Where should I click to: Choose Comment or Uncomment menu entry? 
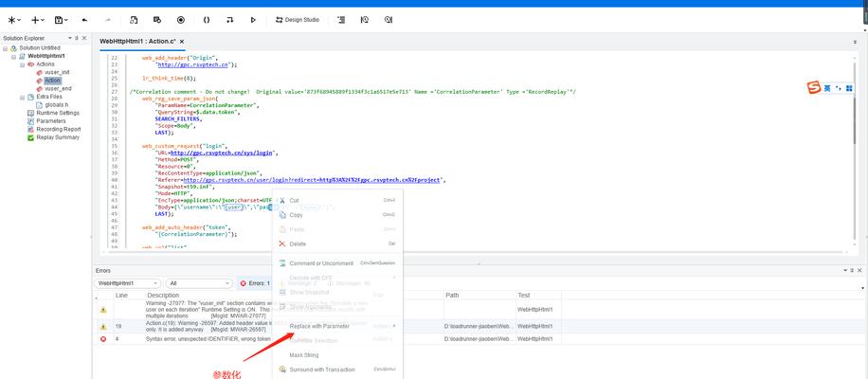click(x=337, y=263)
